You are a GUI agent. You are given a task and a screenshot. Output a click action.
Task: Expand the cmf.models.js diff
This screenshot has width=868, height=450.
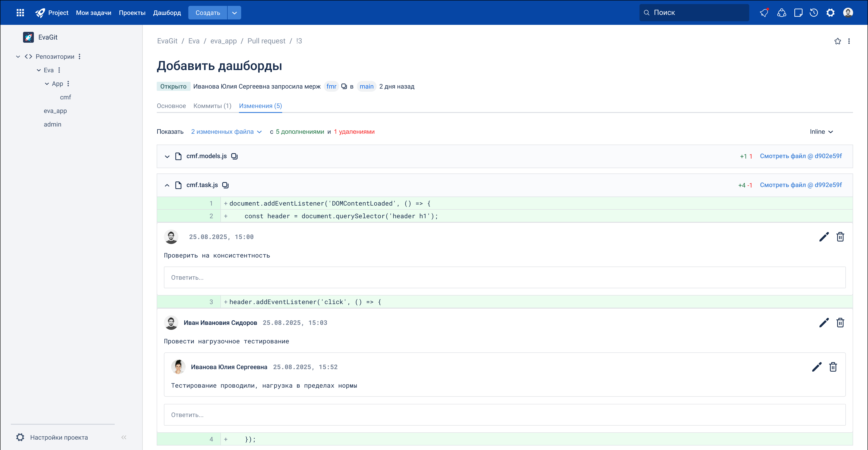(167, 156)
